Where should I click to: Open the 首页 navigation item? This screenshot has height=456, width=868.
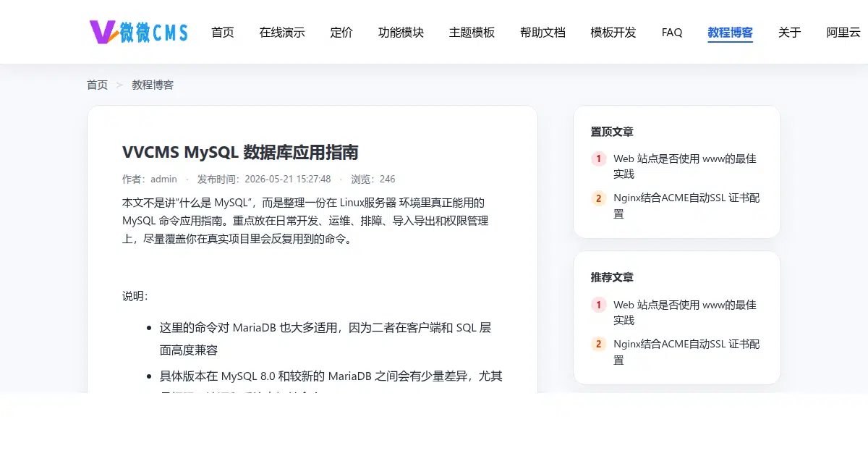click(x=223, y=33)
